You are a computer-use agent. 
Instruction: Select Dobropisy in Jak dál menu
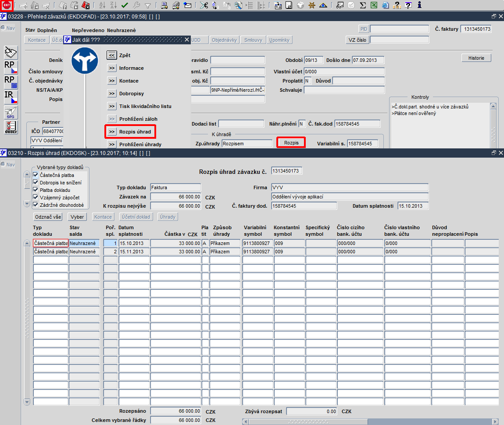click(132, 94)
